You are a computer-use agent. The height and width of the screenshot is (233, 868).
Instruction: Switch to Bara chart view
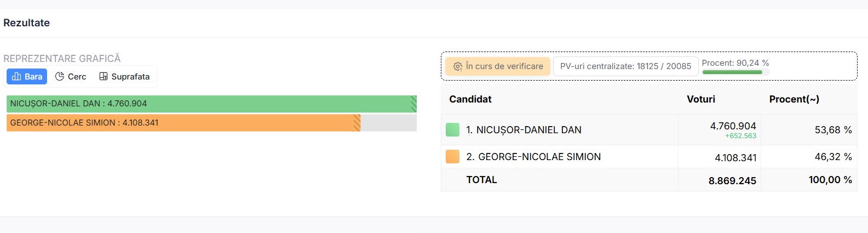27,77
